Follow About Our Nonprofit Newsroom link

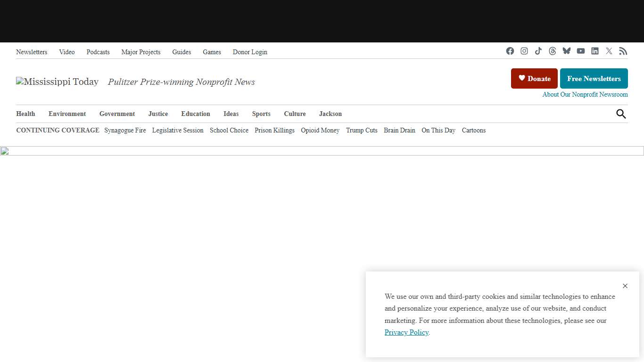click(x=585, y=95)
